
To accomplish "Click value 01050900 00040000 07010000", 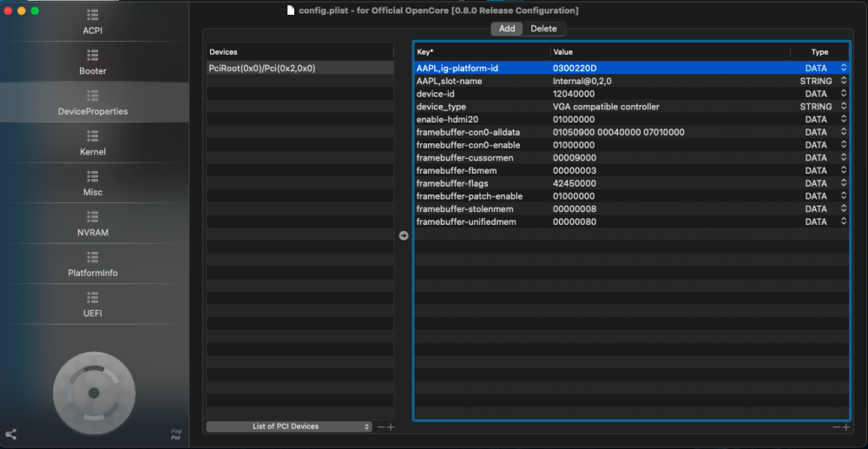I will [619, 132].
